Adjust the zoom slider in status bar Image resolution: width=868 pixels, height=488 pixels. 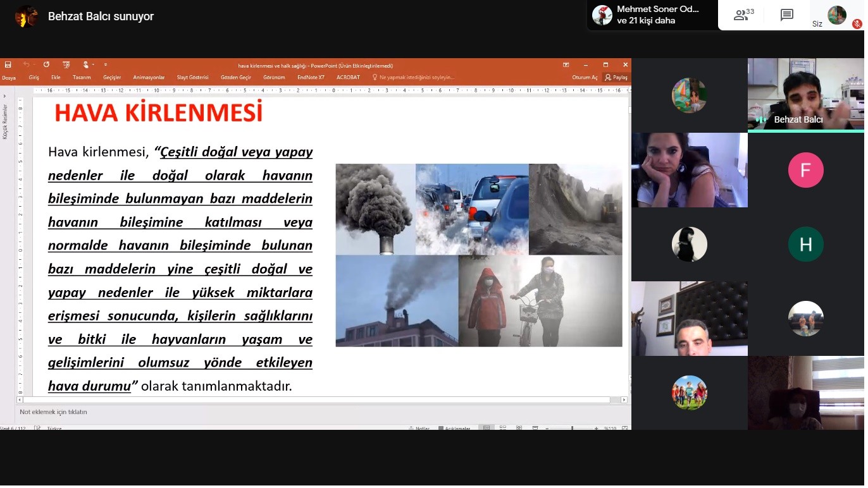tap(572, 428)
